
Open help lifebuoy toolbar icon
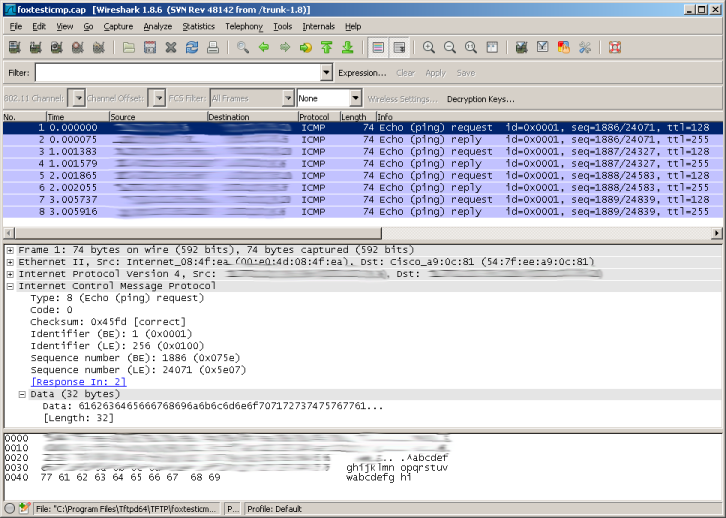615,47
